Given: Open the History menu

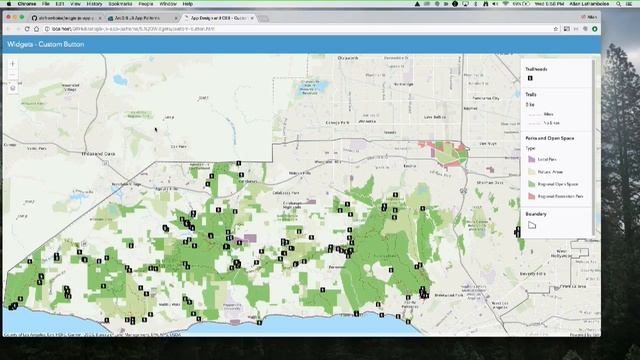Looking at the screenshot, I should (94, 4).
